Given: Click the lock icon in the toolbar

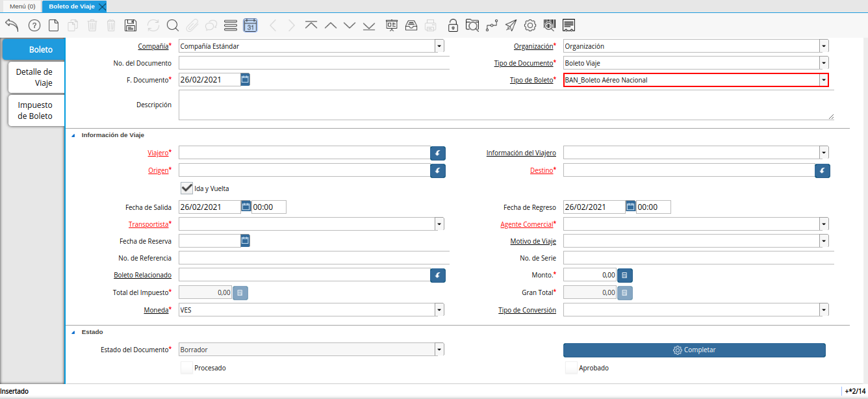Looking at the screenshot, I should pos(452,25).
